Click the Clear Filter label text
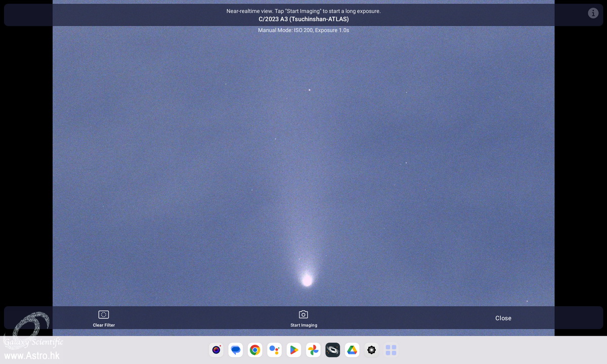 tap(104, 325)
